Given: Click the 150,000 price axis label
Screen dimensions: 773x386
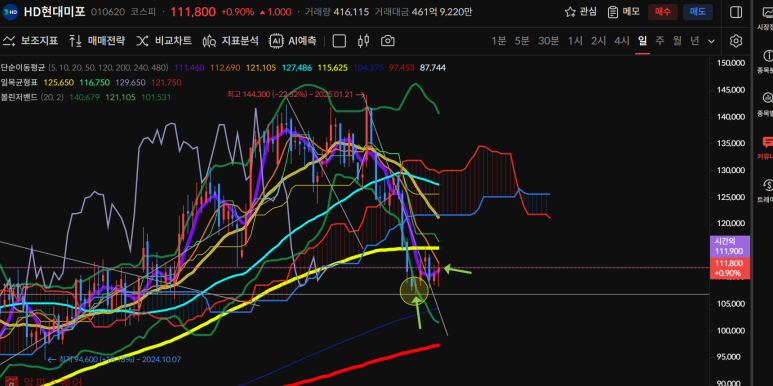Looking at the screenshot, I should (x=731, y=63).
